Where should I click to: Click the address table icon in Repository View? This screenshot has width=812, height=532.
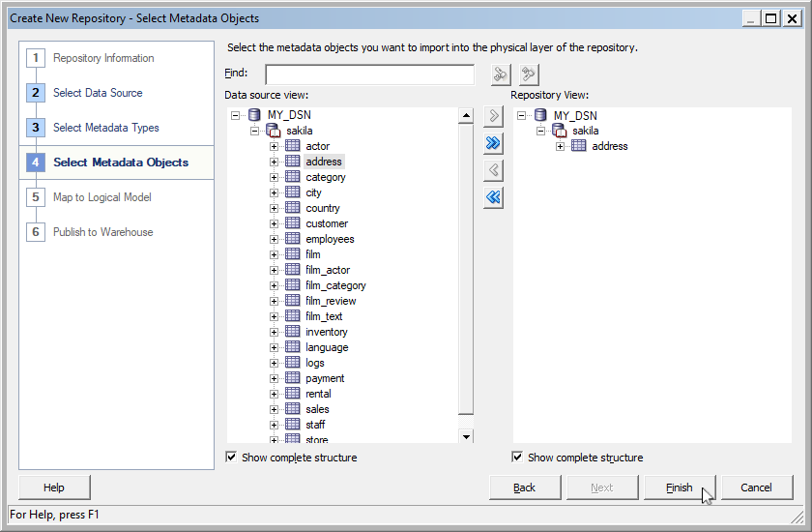(x=578, y=146)
